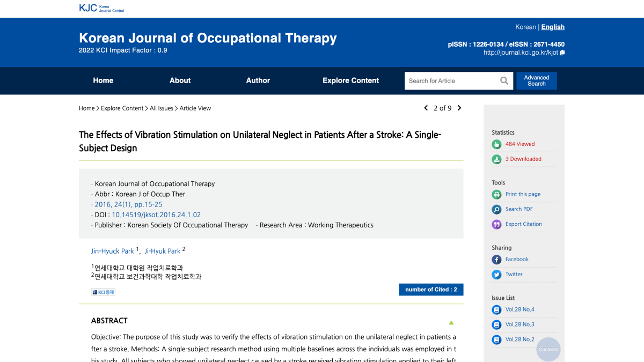Switch language to Korean

[525, 27]
